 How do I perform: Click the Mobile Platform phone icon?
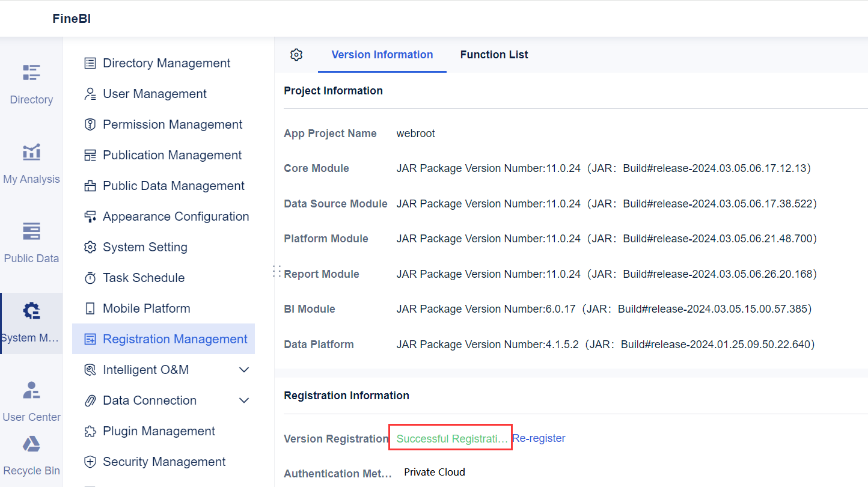90,308
